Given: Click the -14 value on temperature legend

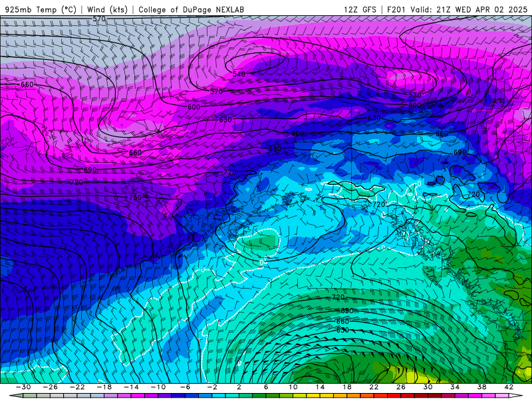Looking at the screenshot, I should pyautogui.click(x=131, y=387).
